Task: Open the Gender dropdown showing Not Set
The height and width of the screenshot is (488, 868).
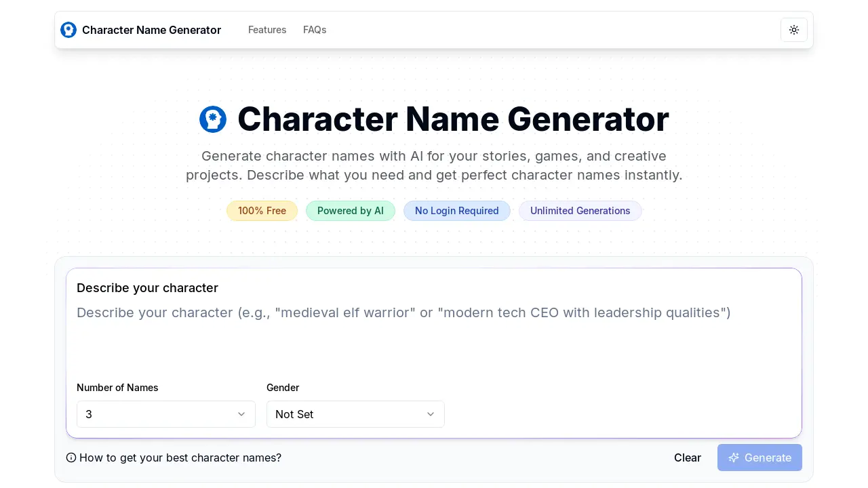Action: [355, 414]
